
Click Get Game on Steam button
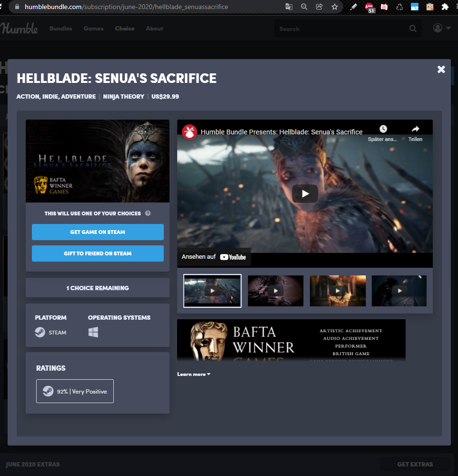pyautogui.click(x=98, y=232)
